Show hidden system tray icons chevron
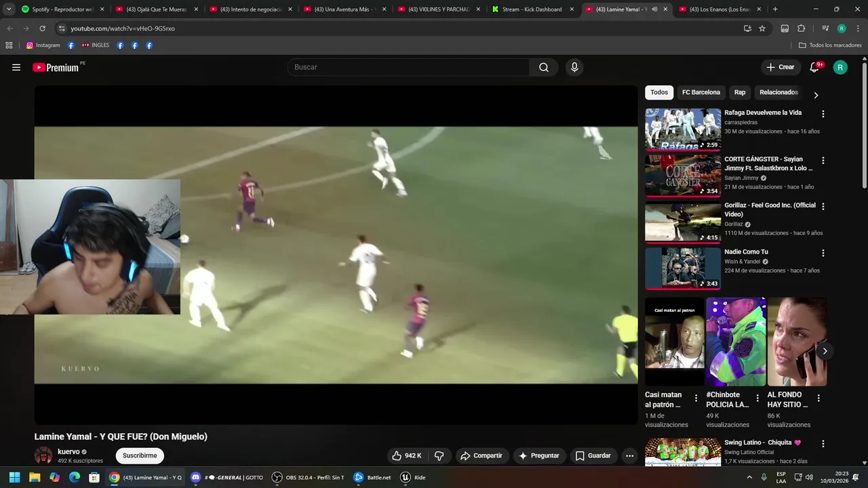Viewport: 868px width, 488px height. pos(749,477)
